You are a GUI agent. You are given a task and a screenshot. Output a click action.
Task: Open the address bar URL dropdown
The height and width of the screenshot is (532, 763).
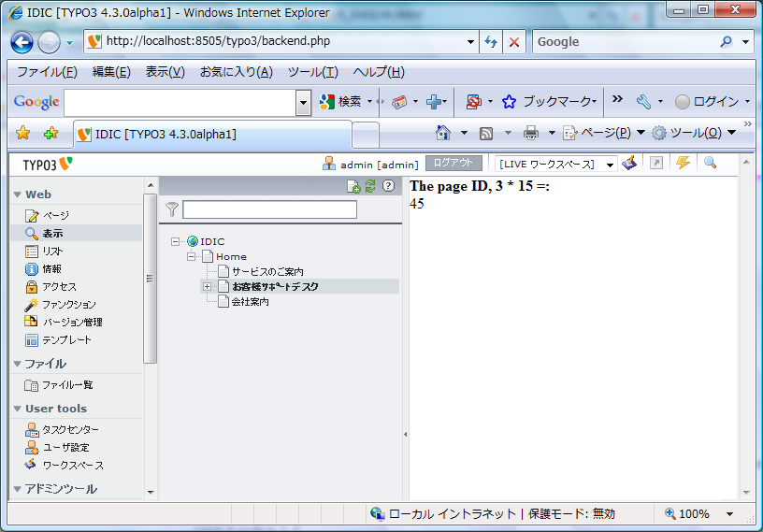coord(470,42)
